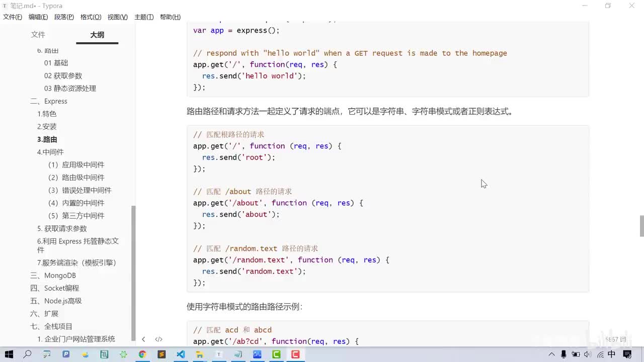Image resolution: width=644 pixels, height=362 pixels.
Task: Jump to 4.中间件 in the outline
Action: pyautogui.click(x=50, y=152)
